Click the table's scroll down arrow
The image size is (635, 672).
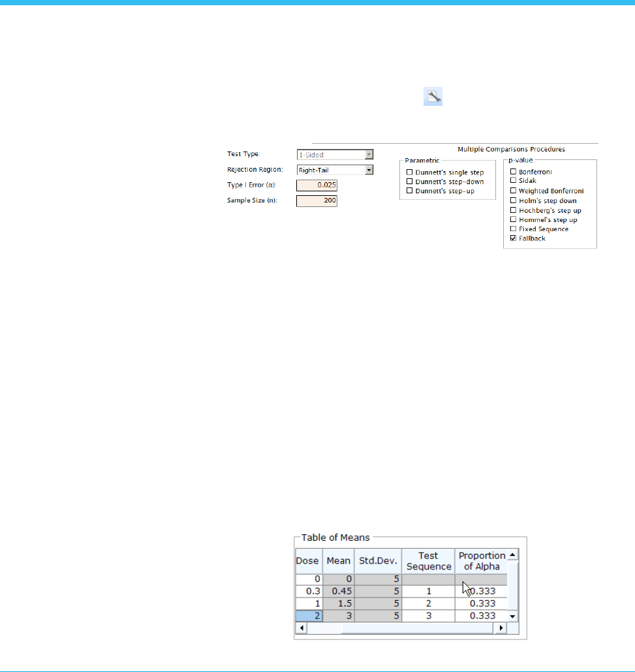(512, 616)
